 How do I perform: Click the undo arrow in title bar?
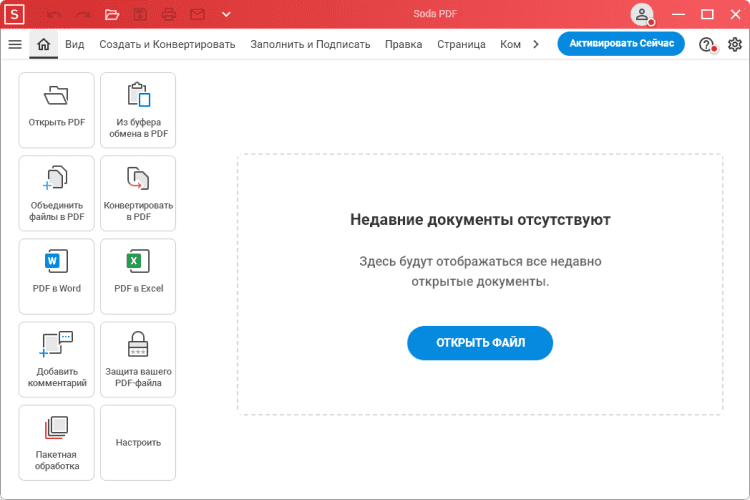(x=54, y=14)
